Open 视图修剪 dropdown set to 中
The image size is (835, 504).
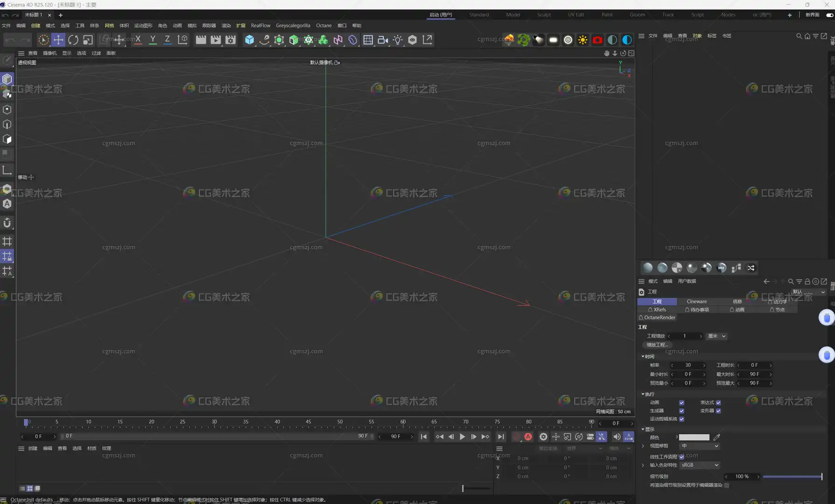[x=699, y=446]
